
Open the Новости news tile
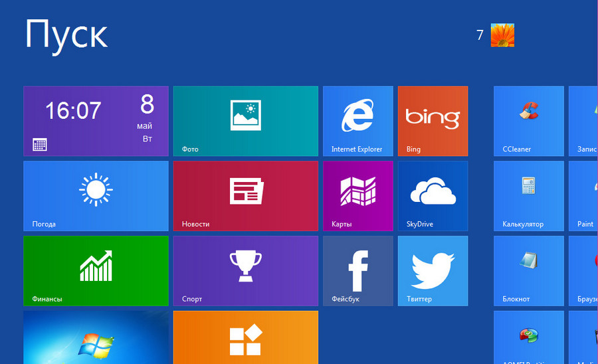click(245, 196)
